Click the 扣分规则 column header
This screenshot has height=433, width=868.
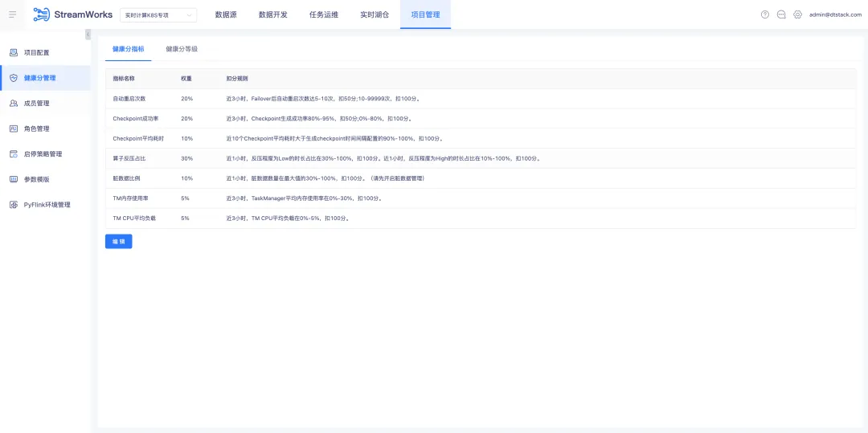pos(237,79)
